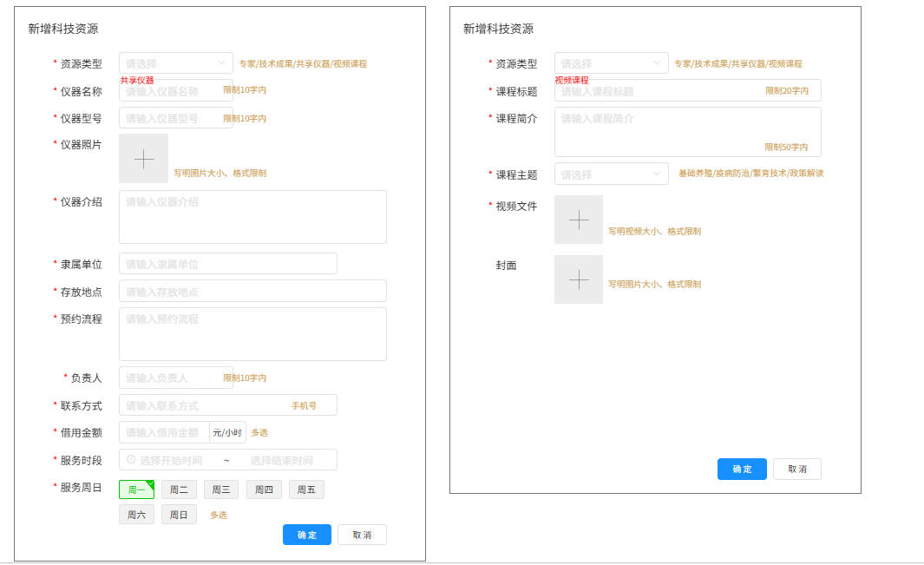Toggle the 周一 weekday option

(137, 489)
